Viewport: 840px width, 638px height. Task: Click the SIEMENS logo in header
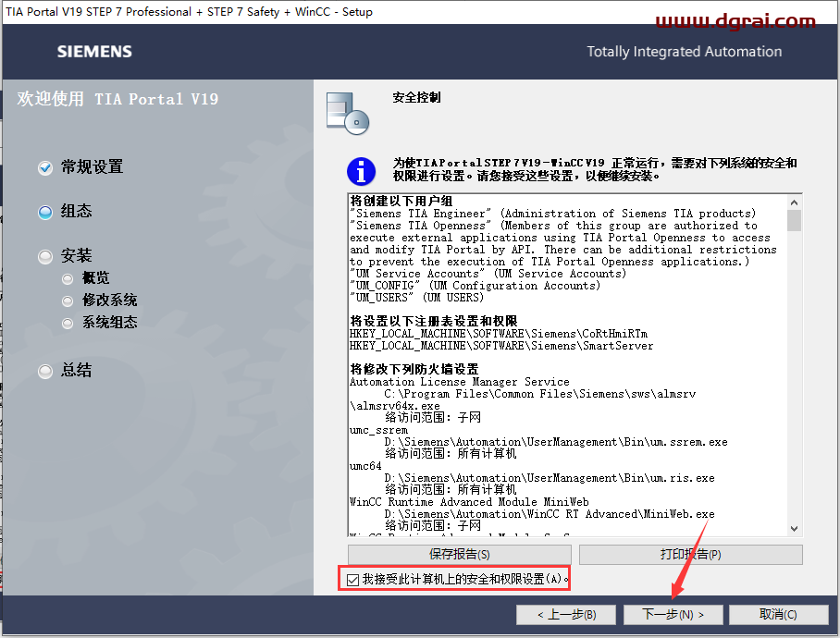coord(94,52)
